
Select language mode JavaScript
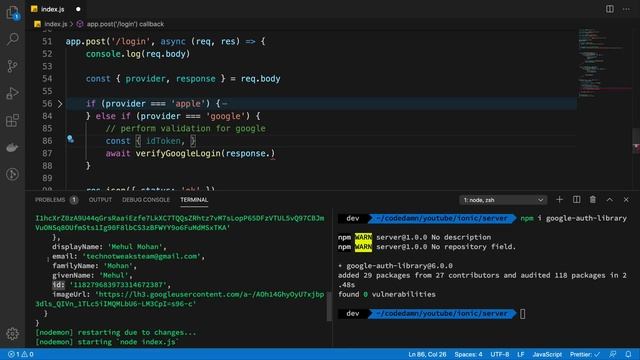click(547, 354)
